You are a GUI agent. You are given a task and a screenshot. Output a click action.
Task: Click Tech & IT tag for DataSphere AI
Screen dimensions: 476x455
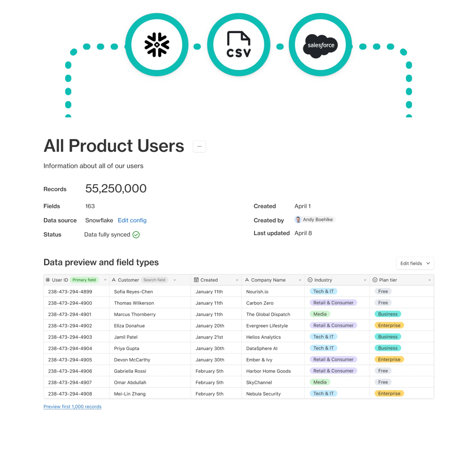pyautogui.click(x=323, y=348)
